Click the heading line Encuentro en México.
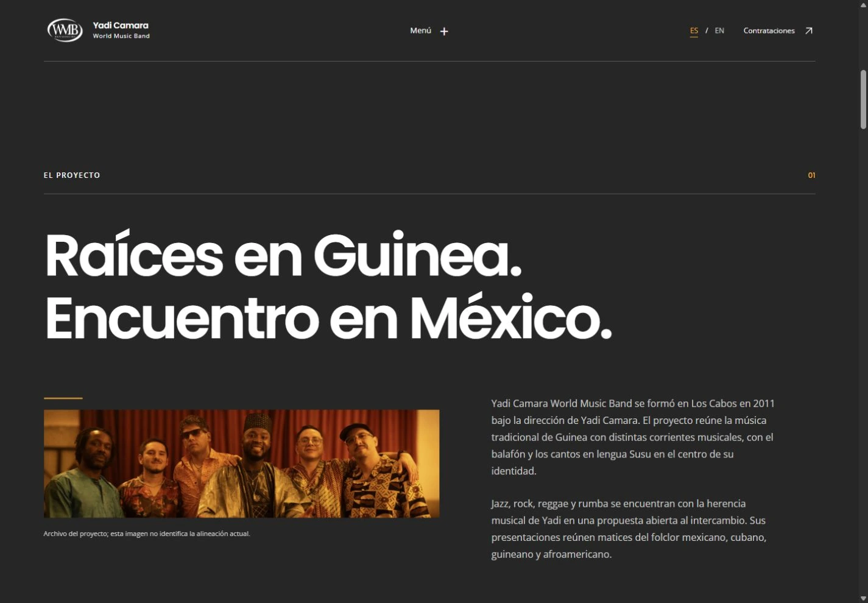The image size is (868, 603). pos(328,317)
